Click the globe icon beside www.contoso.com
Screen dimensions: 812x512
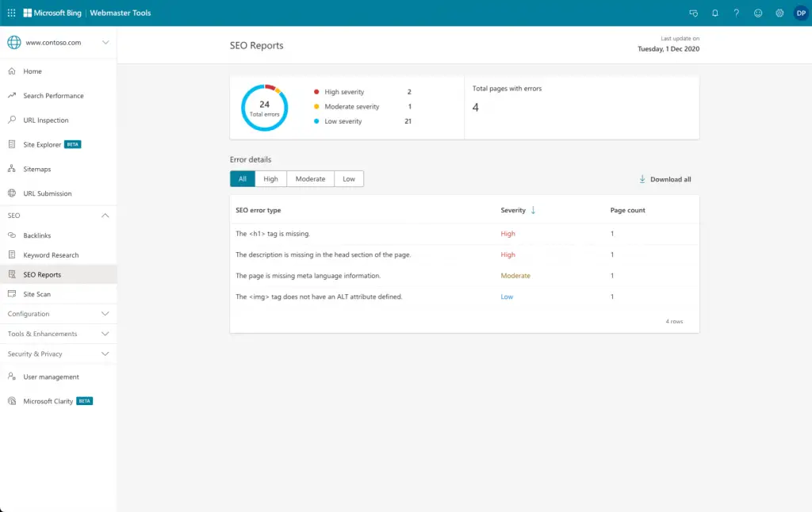[x=14, y=43]
